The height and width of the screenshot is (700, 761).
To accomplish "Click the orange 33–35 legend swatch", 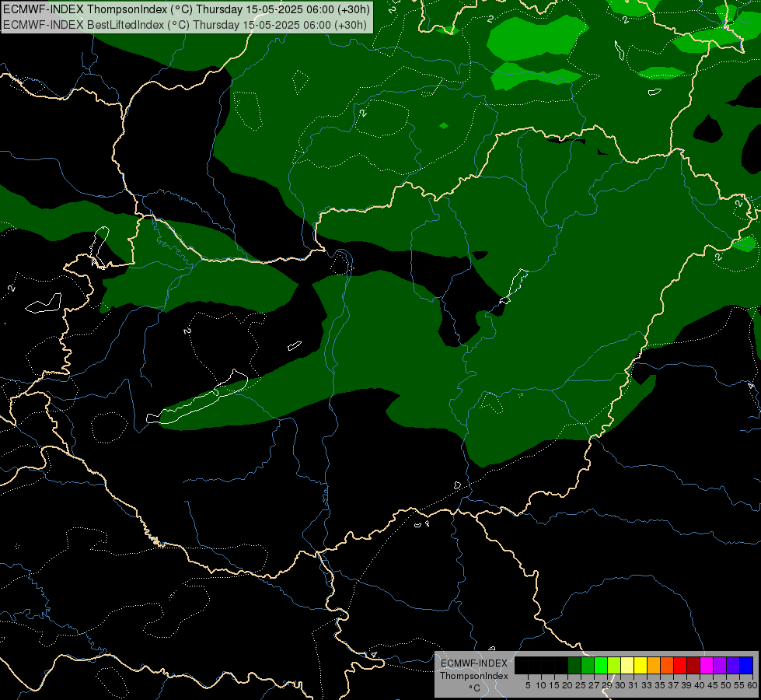I will [x=654, y=665].
